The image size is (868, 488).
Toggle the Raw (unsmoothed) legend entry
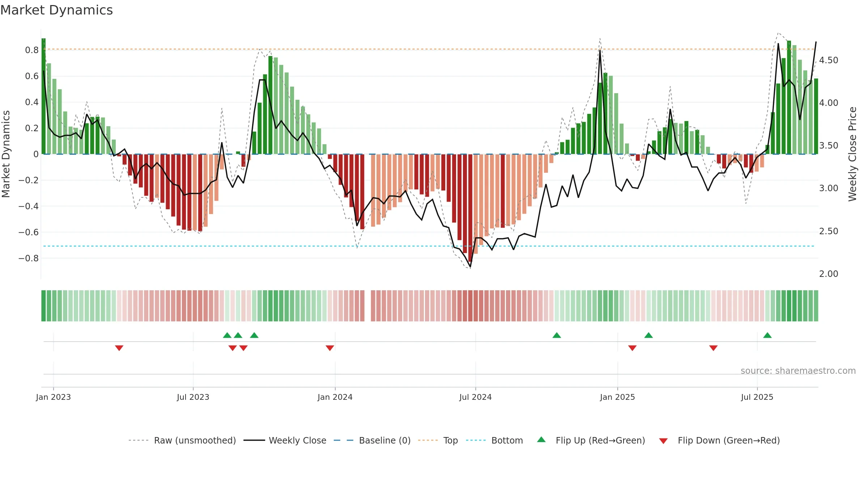point(182,440)
